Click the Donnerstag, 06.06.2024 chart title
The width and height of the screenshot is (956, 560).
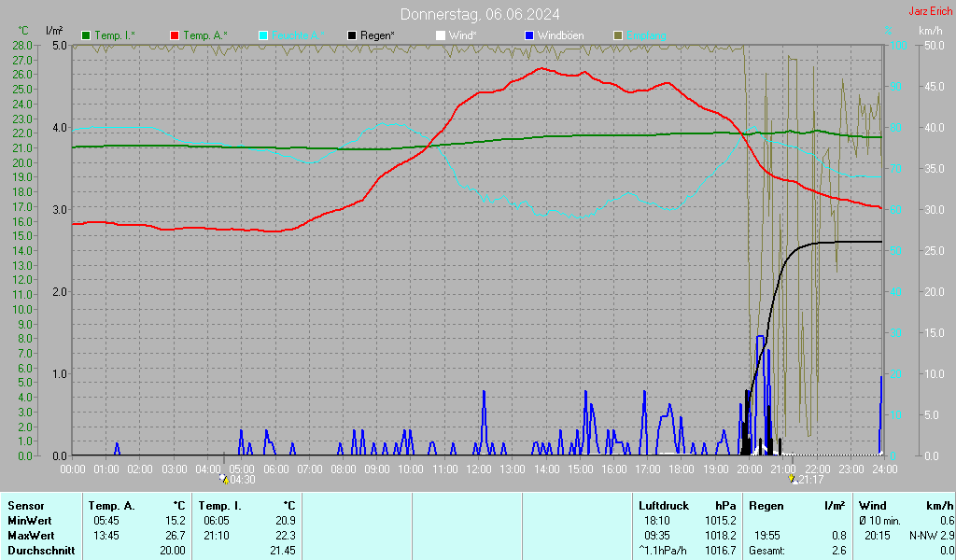480,14
